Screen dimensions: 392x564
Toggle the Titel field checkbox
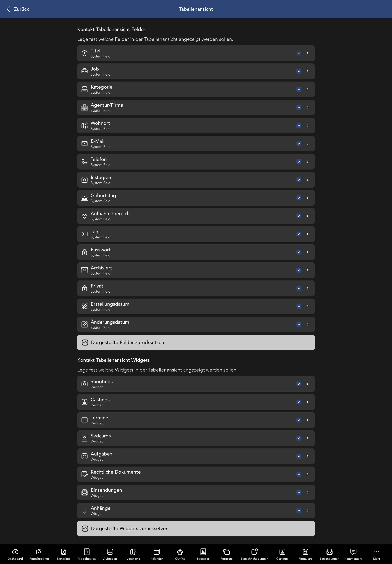pyautogui.click(x=299, y=53)
